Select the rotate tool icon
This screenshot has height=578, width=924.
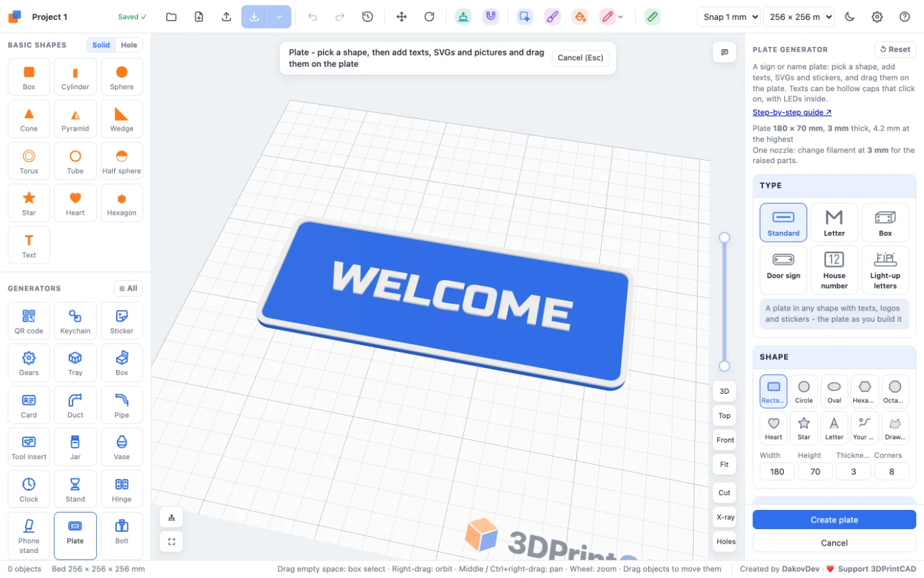(x=429, y=17)
